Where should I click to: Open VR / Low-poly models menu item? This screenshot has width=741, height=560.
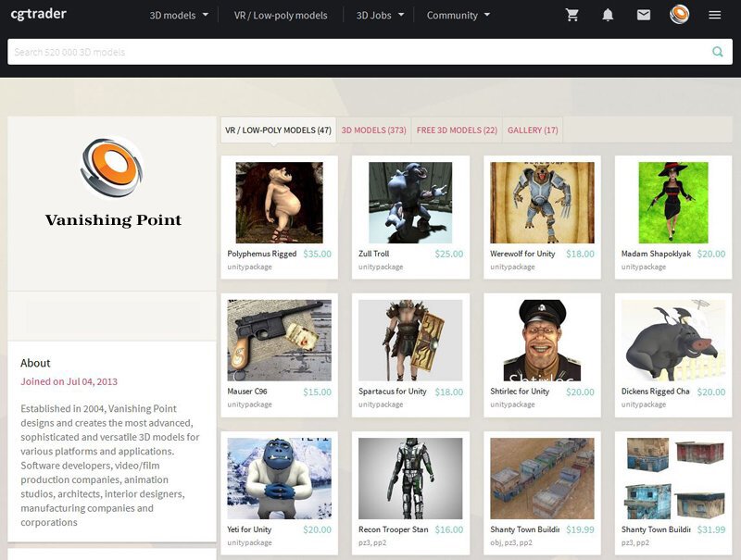coord(281,15)
